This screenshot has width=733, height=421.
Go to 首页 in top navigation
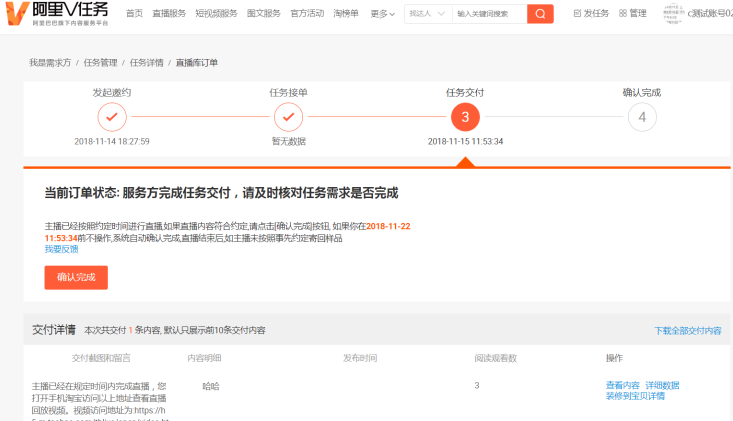click(135, 14)
